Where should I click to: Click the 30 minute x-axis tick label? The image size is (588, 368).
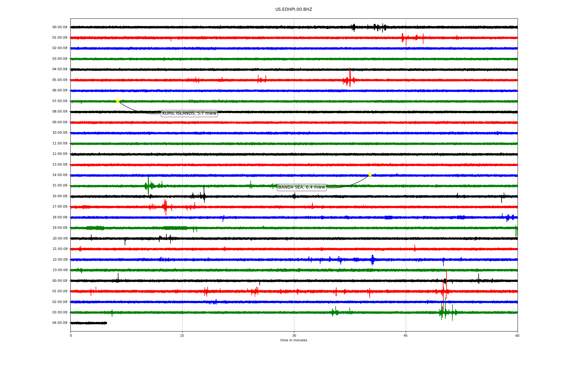[294, 335]
